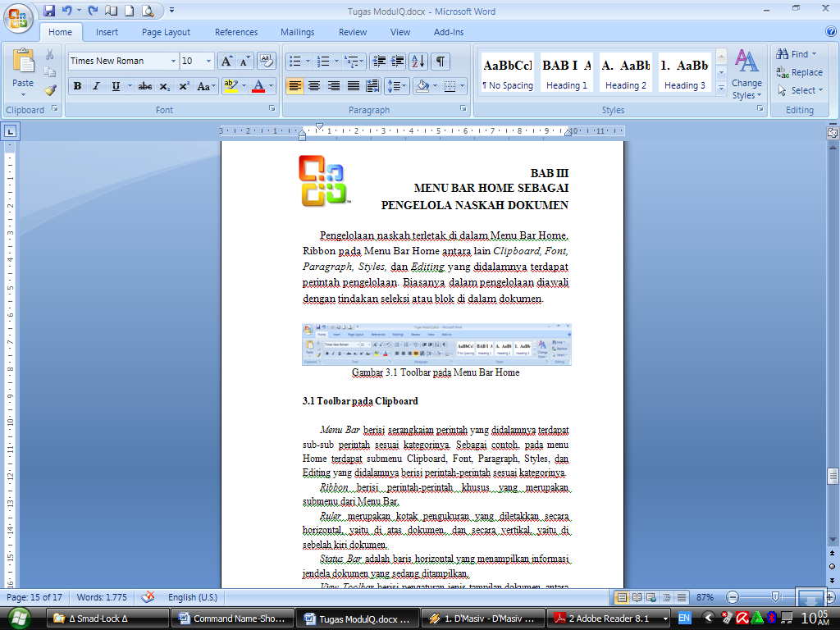This screenshot has width=840, height=630.
Task: Grow font size with the large A icon
Action: tap(226, 61)
